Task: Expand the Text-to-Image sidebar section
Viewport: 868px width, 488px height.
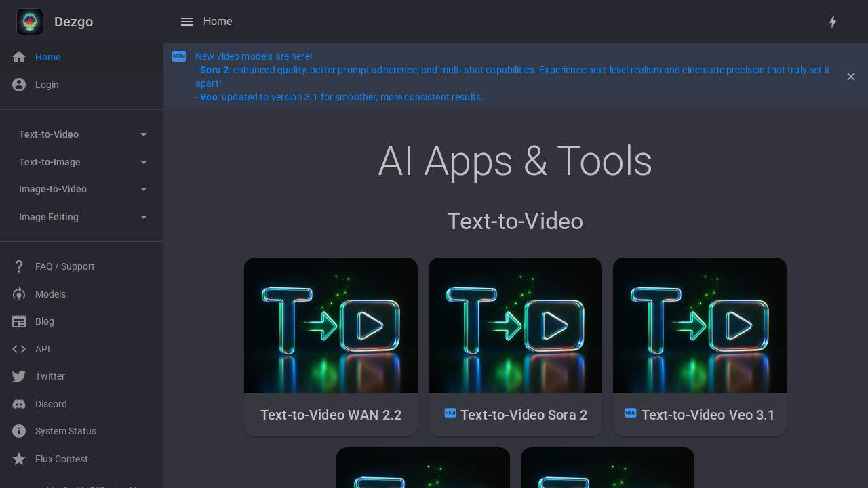Action: [81, 162]
